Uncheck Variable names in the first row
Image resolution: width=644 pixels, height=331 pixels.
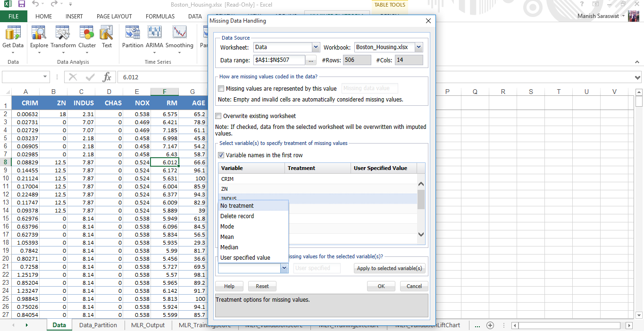tap(221, 155)
